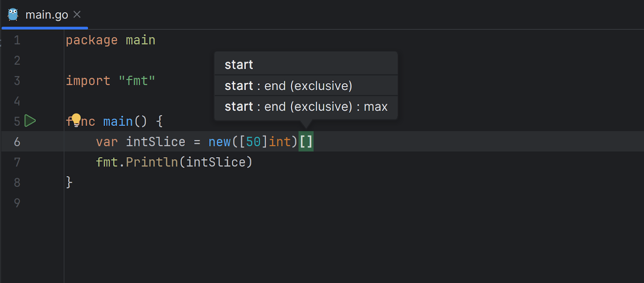This screenshot has width=644, height=283.
Task: Click the new keyword on line 6
Action: pyautogui.click(x=219, y=142)
